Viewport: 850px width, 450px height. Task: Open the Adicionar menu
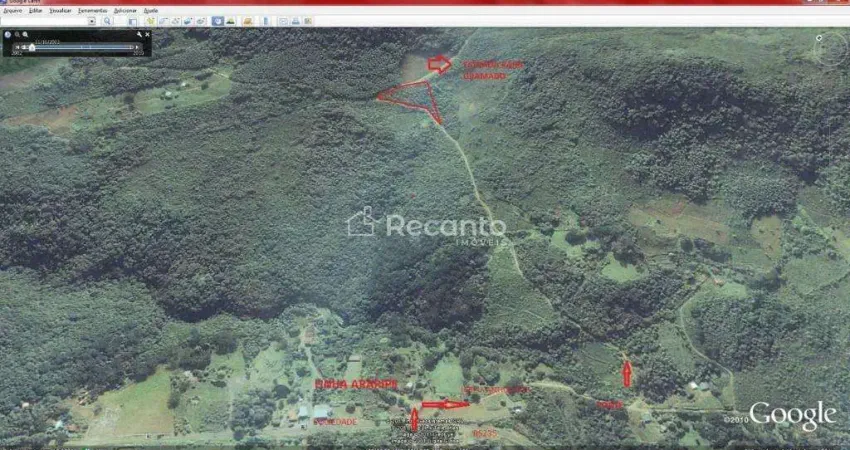pyautogui.click(x=126, y=10)
